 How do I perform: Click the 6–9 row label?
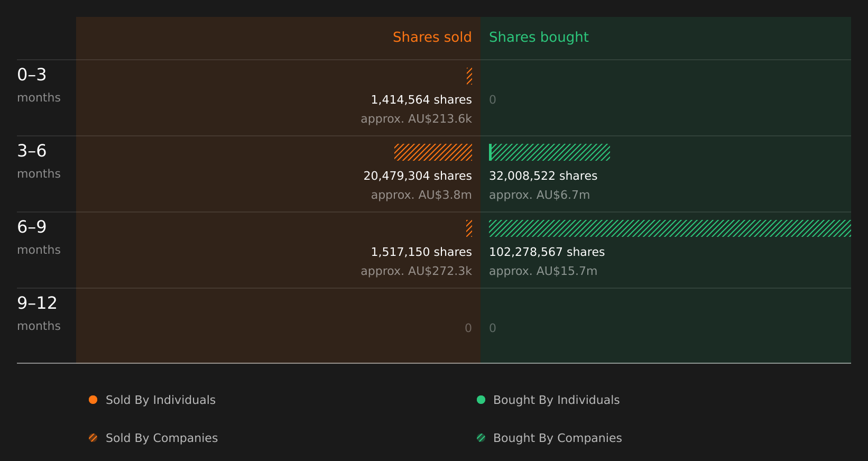coord(32,227)
